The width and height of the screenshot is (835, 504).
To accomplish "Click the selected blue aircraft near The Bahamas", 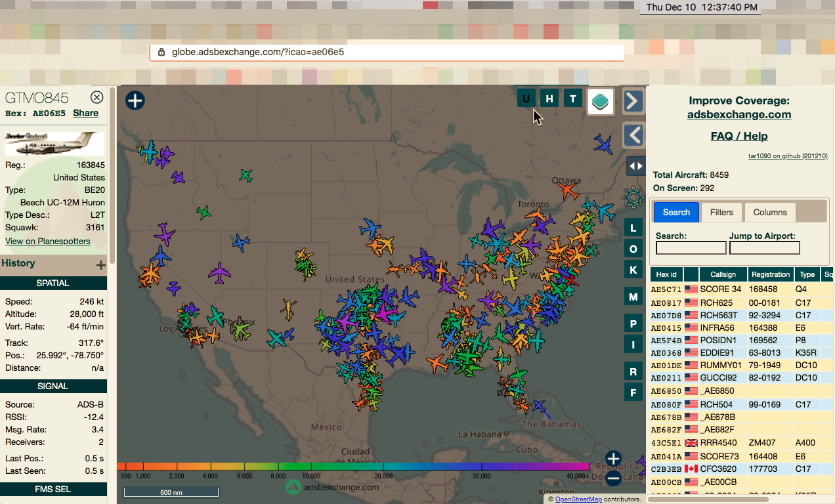I will point(539,406).
